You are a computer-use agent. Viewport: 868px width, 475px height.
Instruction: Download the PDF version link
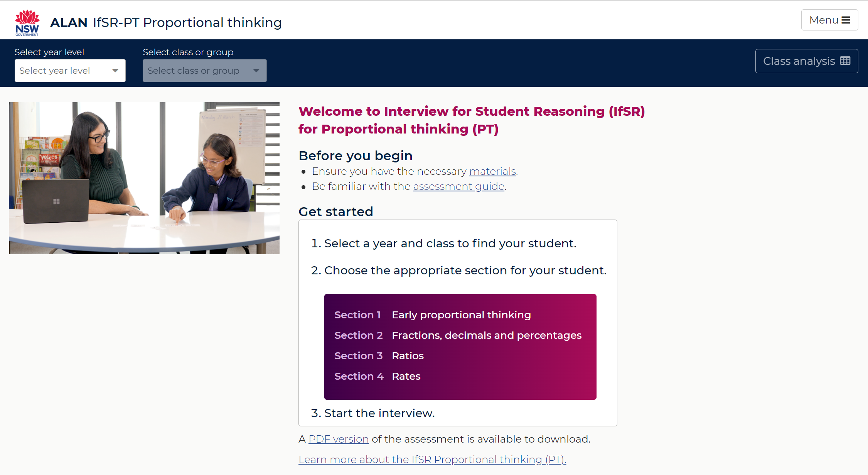coord(339,439)
